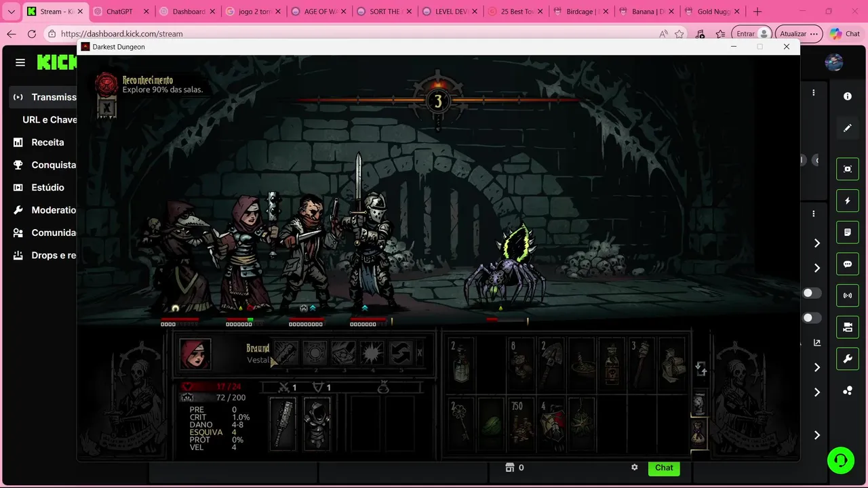Select the red crest heirloom stack
This screenshot has height=488, width=868.
[551, 424]
